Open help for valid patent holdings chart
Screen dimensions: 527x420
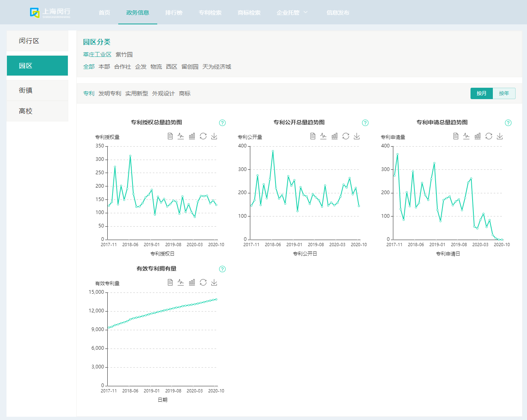click(x=222, y=269)
